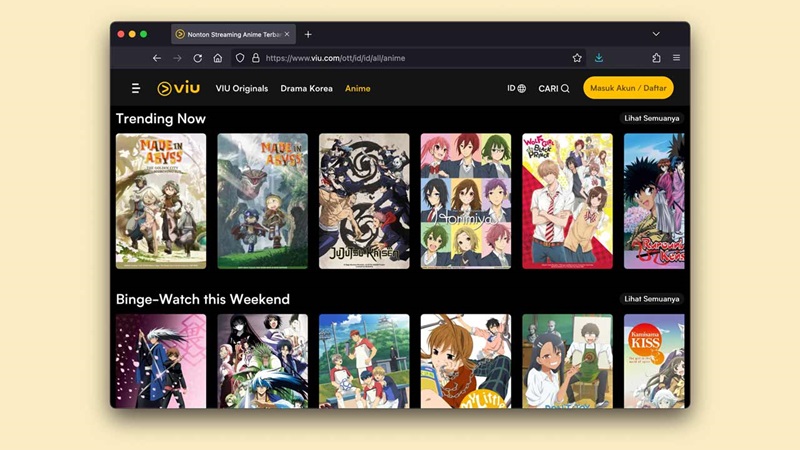This screenshot has width=800, height=450.
Task: Click the URL address field
Action: (408, 58)
